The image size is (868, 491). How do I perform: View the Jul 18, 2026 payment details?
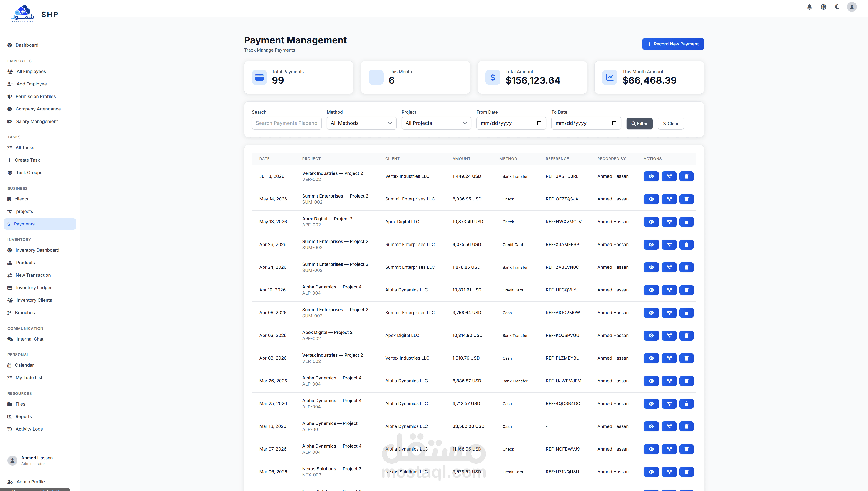coord(651,176)
